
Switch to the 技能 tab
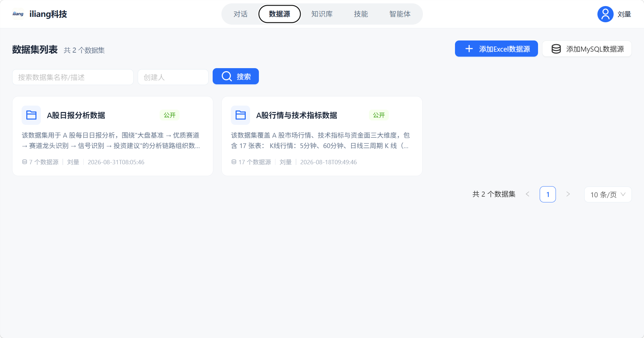[x=361, y=14]
